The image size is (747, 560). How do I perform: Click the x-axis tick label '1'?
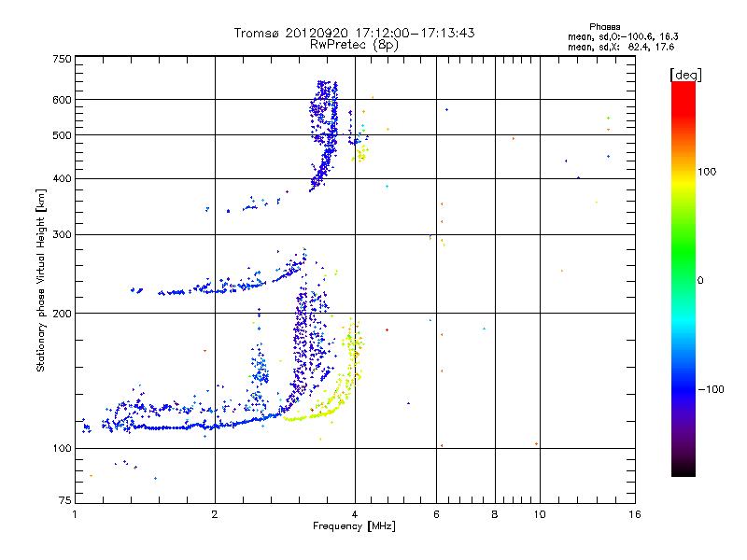pyautogui.click(x=75, y=514)
